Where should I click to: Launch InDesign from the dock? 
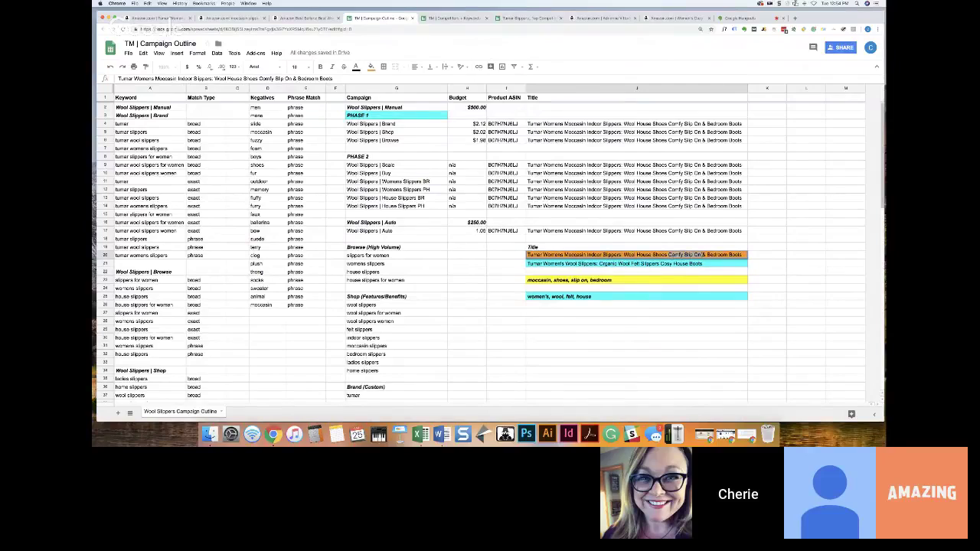tap(568, 435)
